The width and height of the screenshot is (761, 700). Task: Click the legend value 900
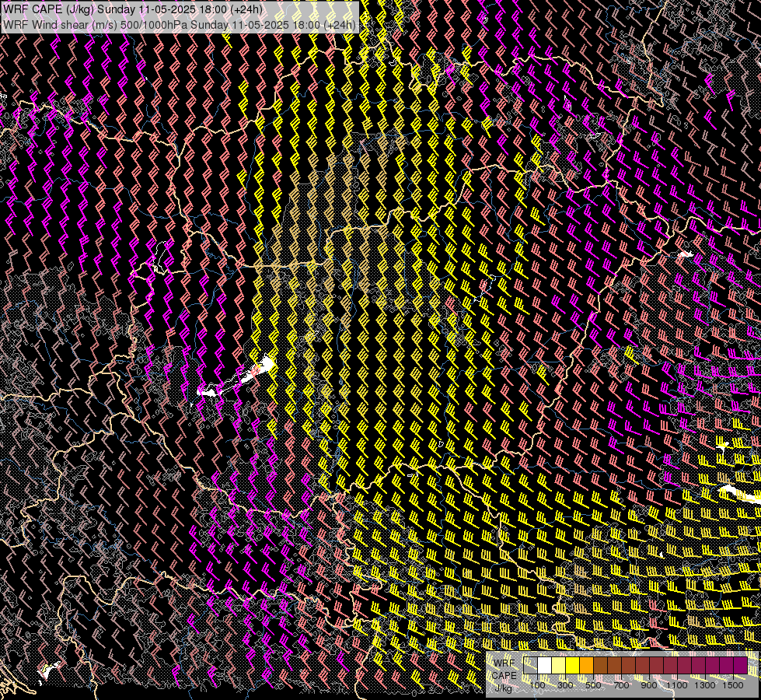click(x=649, y=685)
